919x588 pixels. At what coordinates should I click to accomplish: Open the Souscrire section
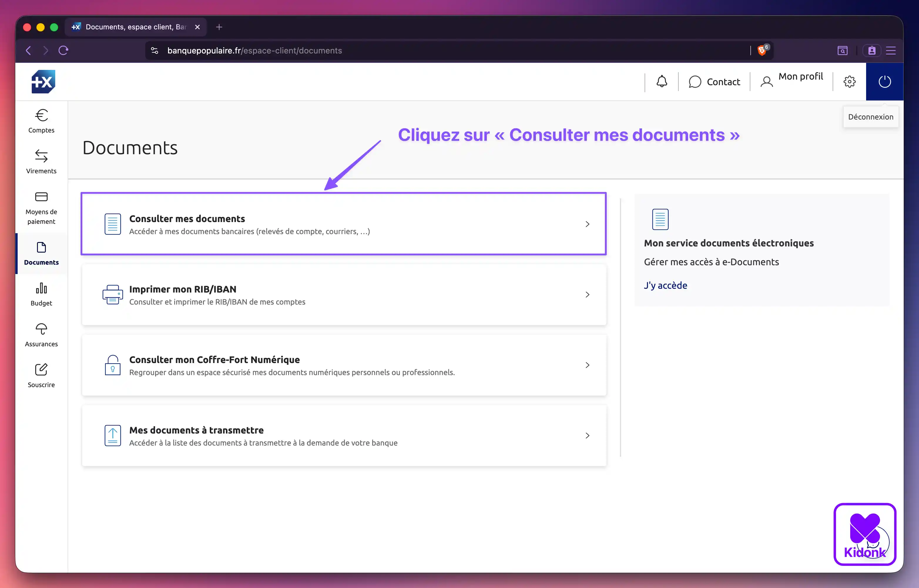tap(41, 376)
